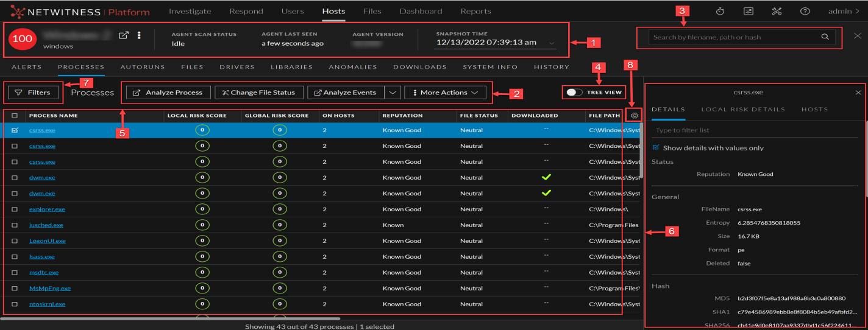The width and height of the screenshot is (868, 330).
Task: Open the explorer.exe process link
Action: 47,209
